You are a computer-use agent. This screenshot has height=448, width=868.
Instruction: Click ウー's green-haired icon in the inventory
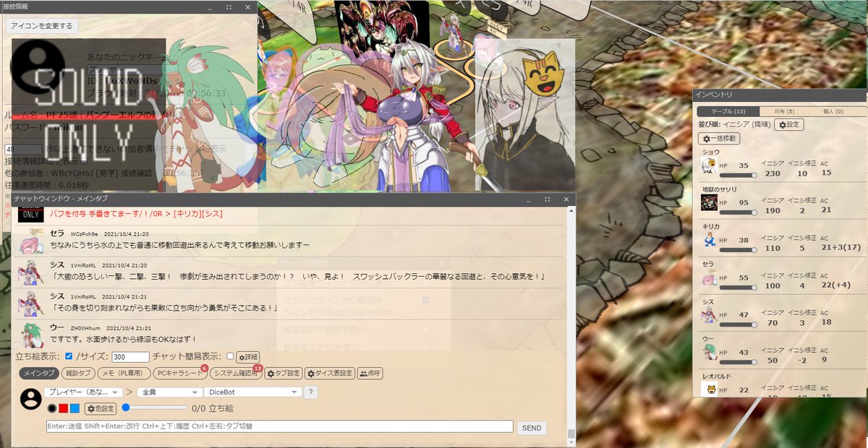pyautogui.click(x=709, y=352)
